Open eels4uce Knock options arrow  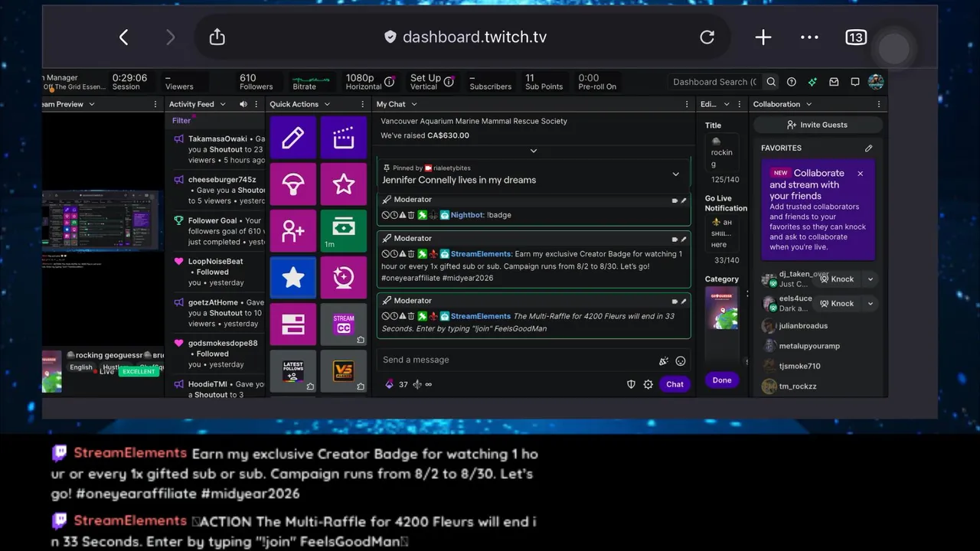point(870,304)
